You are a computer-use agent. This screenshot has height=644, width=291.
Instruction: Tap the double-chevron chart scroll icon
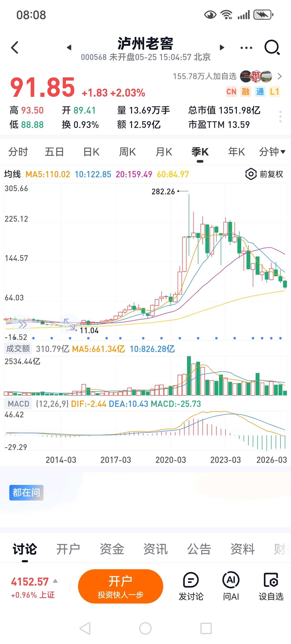(22, 325)
